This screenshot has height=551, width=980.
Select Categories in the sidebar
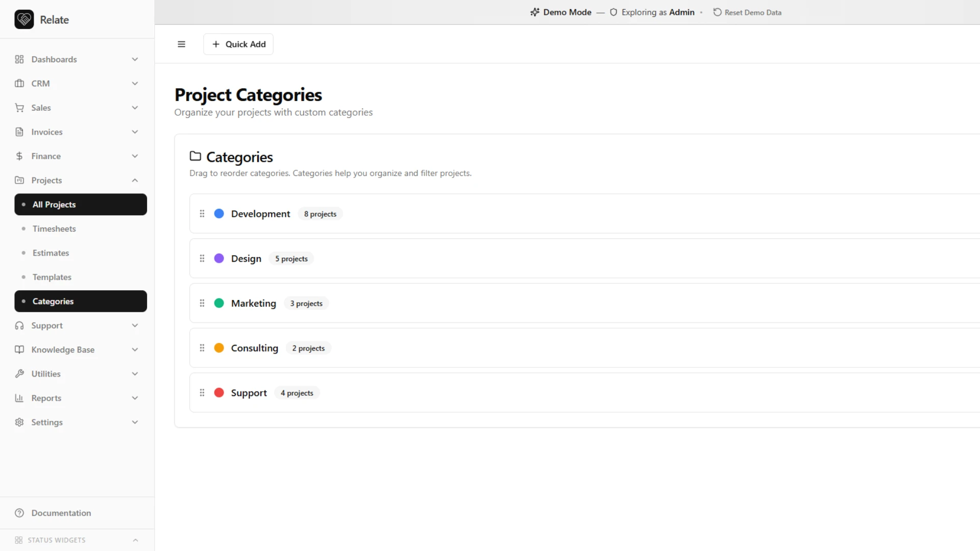pyautogui.click(x=81, y=302)
